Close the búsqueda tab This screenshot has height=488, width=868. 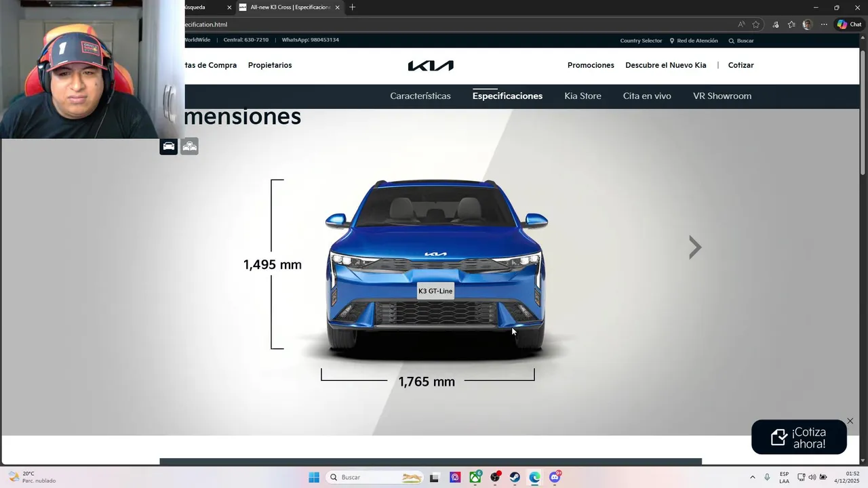point(229,7)
